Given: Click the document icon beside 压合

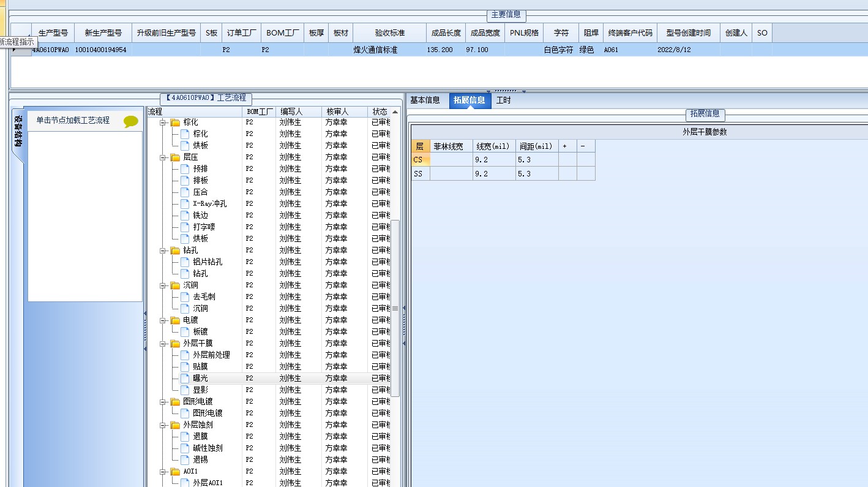Looking at the screenshot, I should tap(185, 192).
